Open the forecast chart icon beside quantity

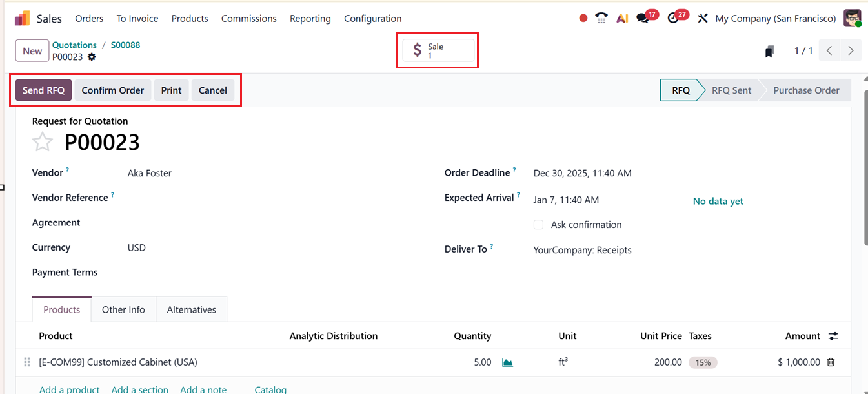coord(507,362)
